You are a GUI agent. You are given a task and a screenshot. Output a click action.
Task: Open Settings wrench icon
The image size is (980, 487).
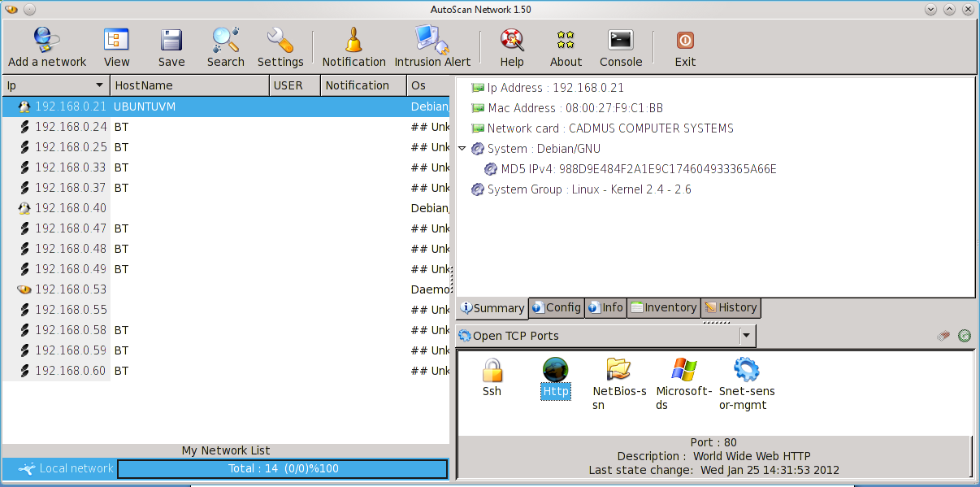click(x=280, y=40)
